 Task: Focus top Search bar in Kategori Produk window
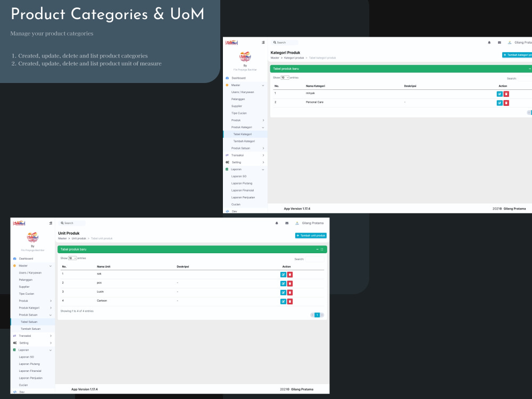click(285, 43)
